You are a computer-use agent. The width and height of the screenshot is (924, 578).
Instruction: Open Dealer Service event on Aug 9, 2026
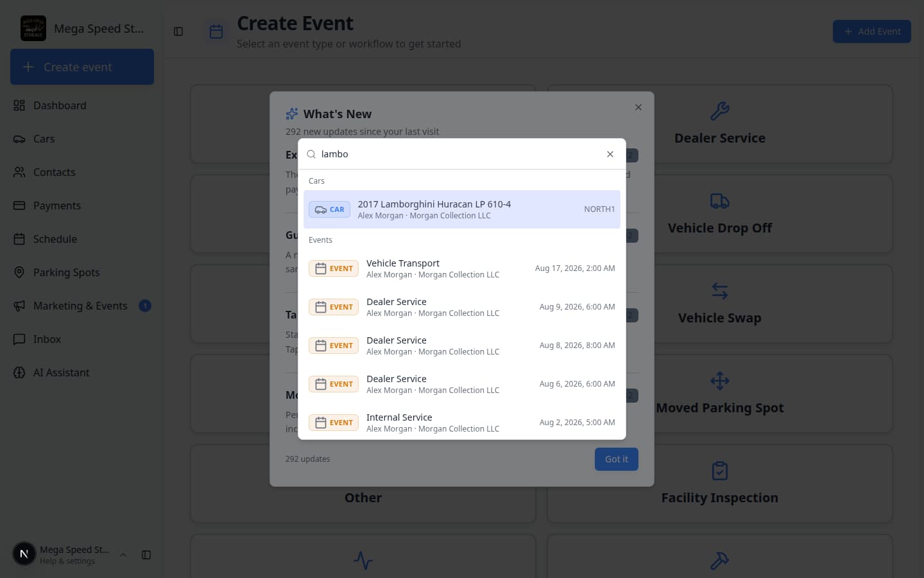[462, 307]
